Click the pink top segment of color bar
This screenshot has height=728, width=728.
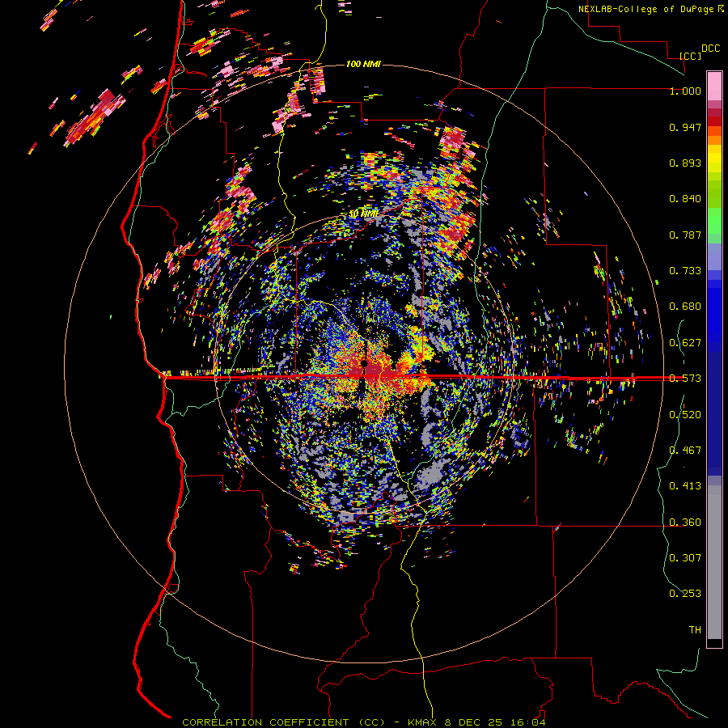tap(714, 87)
